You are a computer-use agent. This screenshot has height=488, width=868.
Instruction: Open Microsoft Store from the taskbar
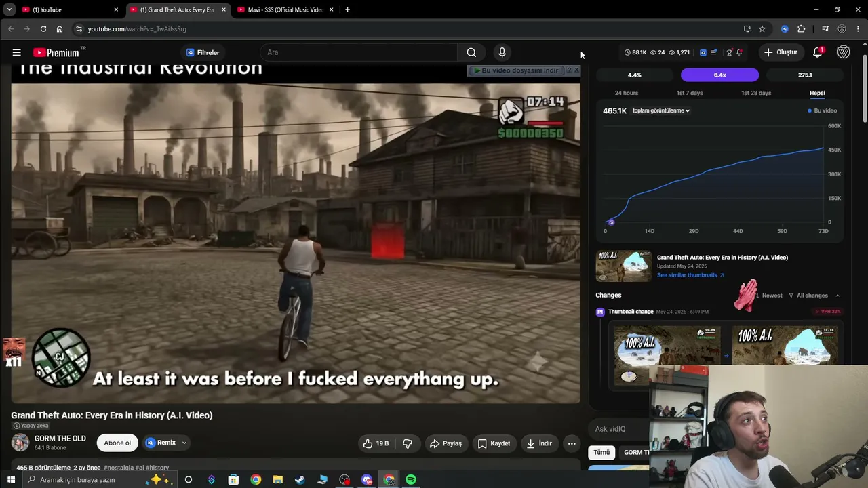tap(233, 480)
